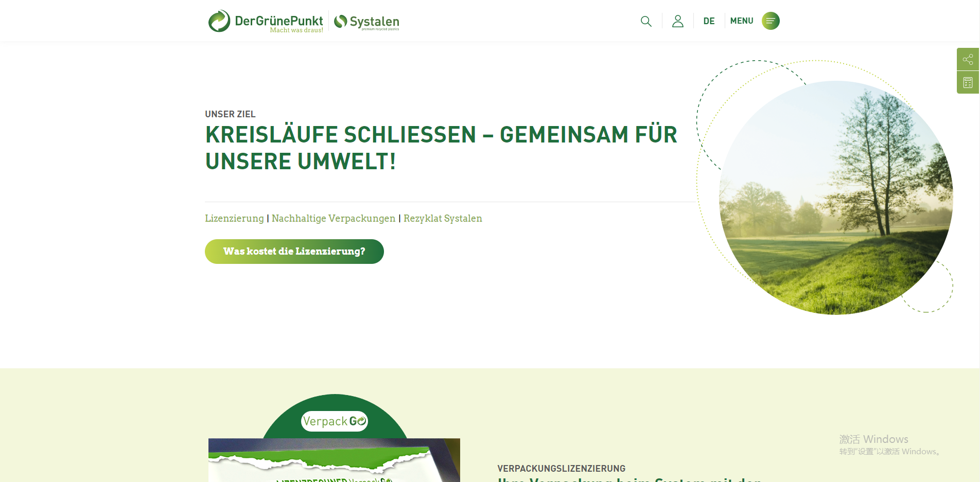Open the Nachhaltige Verpackungen link
The image size is (980, 482).
click(x=333, y=218)
